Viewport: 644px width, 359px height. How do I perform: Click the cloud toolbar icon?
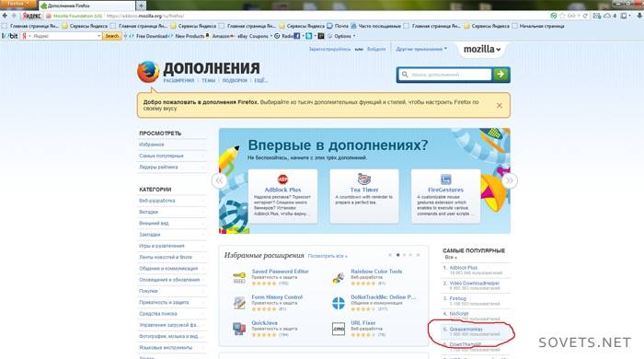(x=607, y=16)
